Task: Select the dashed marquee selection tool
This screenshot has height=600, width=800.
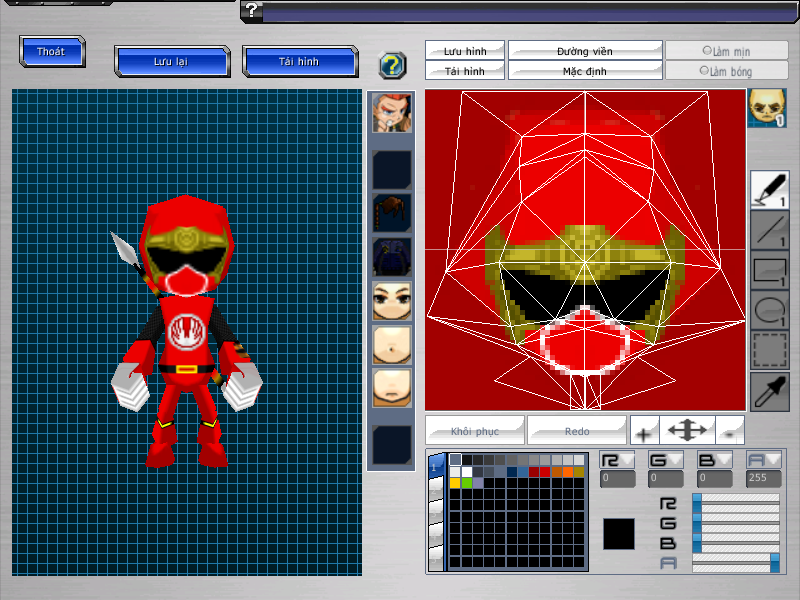Action: [769, 350]
